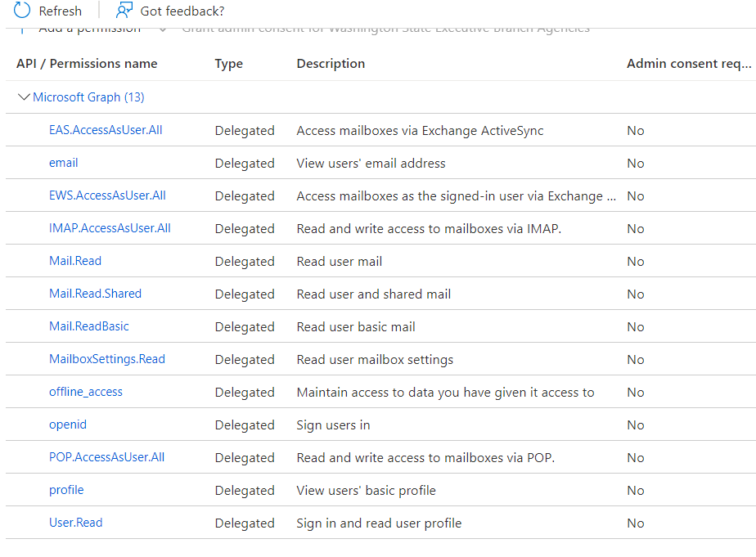Image resolution: width=756 pixels, height=557 pixels.
Task: Open the offline_access permission details
Action: click(85, 392)
